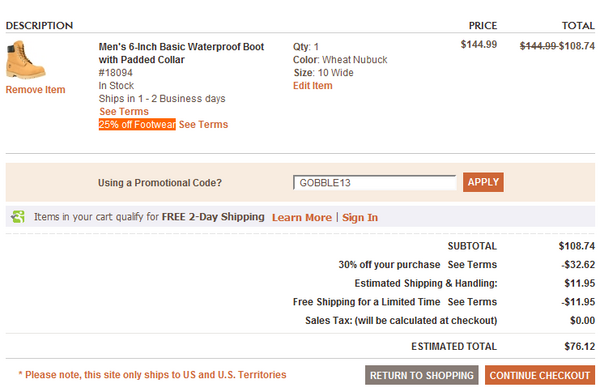This screenshot has width=600, height=392.
Task: View terms for 30% off your purchase
Action: pos(472,265)
